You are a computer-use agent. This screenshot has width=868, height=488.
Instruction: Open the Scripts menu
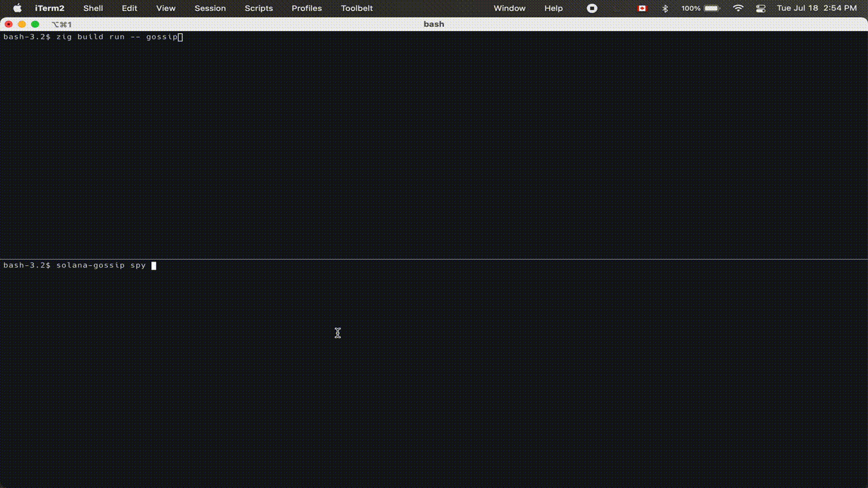(258, 8)
